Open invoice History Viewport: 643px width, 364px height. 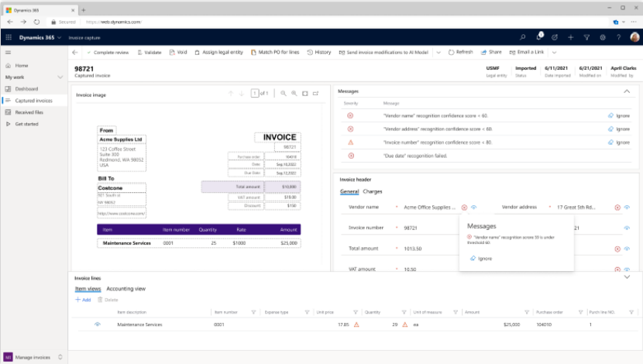point(319,53)
